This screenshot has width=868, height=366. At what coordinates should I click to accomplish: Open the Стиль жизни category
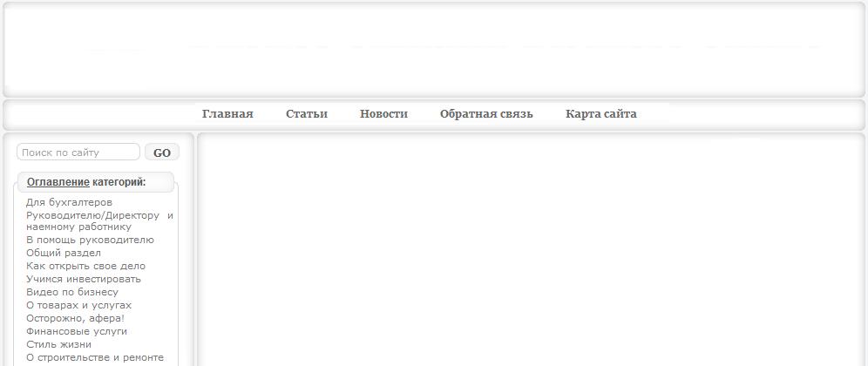point(58,344)
